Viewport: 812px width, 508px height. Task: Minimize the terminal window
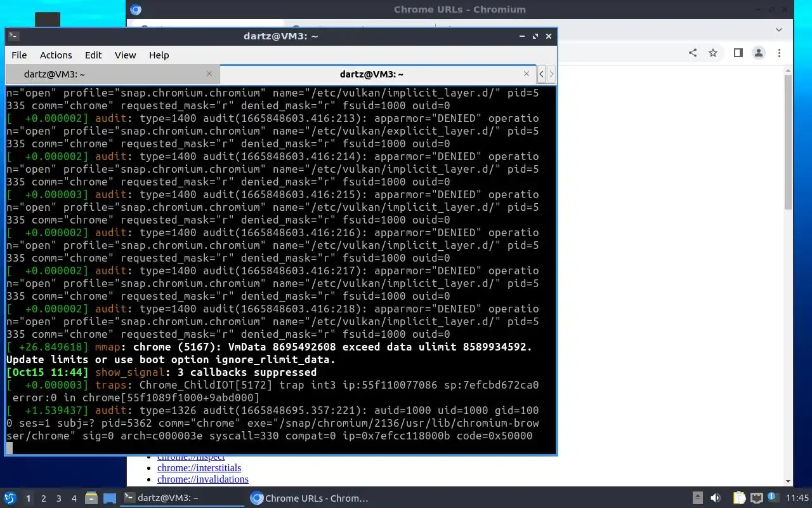point(521,36)
